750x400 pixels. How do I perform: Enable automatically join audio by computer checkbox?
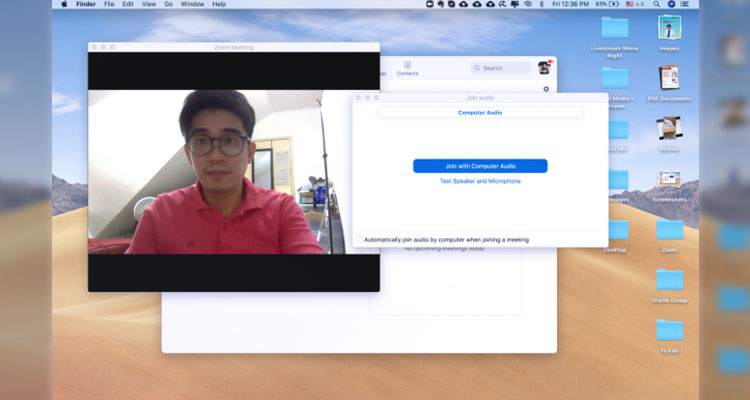click(x=359, y=240)
